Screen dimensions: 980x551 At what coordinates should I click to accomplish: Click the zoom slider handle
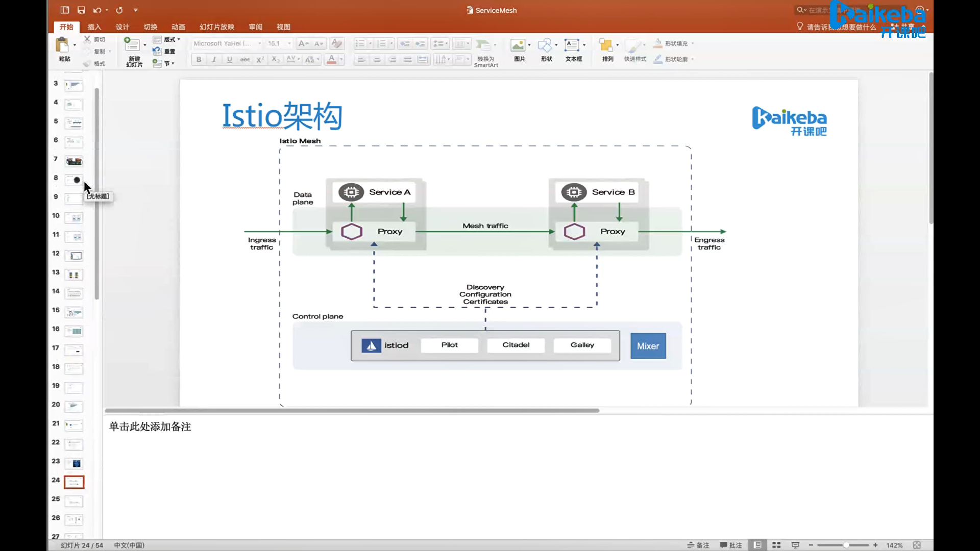click(846, 545)
